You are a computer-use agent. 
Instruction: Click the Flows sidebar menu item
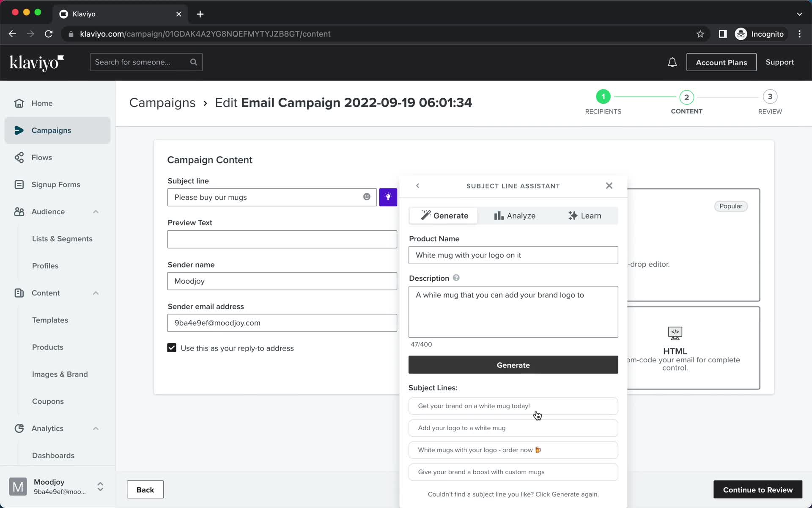tap(42, 157)
